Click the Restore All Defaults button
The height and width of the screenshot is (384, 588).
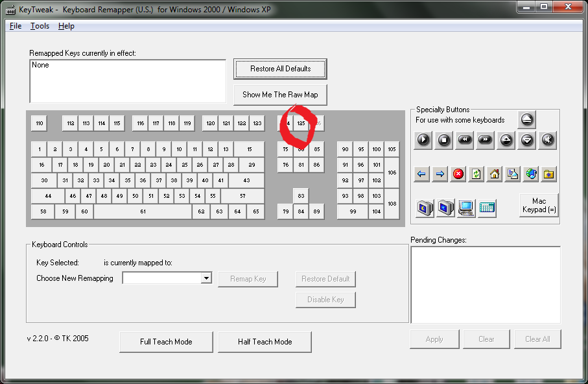[280, 69]
